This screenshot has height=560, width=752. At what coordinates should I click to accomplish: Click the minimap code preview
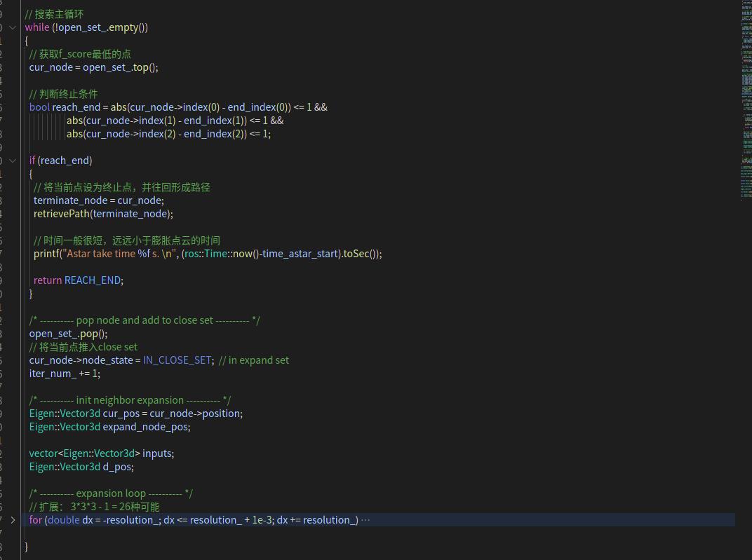point(746,98)
